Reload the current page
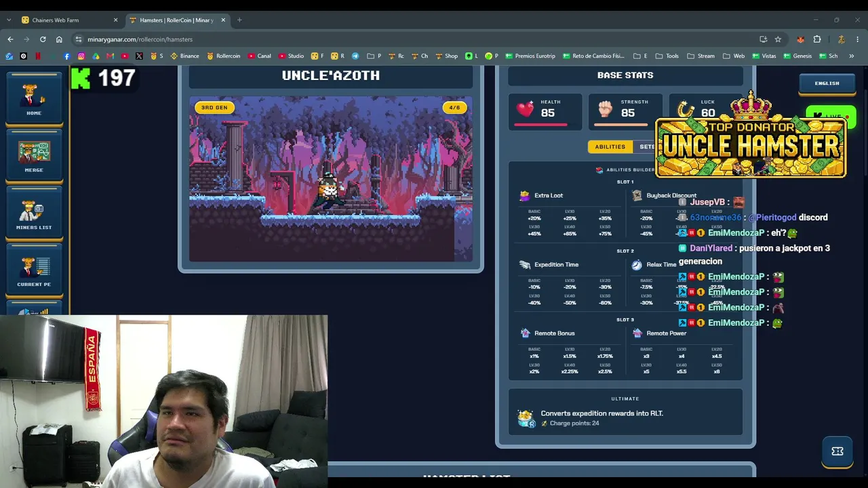This screenshot has height=488, width=868. (x=43, y=39)
